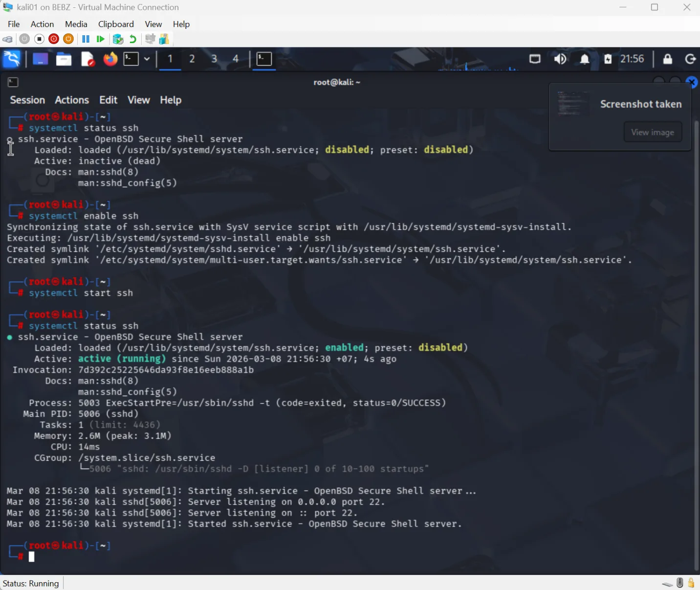700x590 pixels.
Task: Open the Session menu
Action: coord(27,100)
